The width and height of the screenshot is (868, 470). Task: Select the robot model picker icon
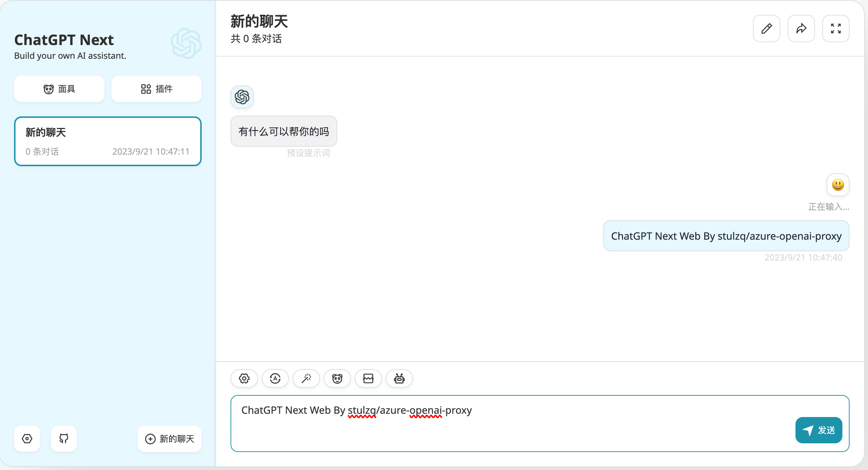point(399,378)
